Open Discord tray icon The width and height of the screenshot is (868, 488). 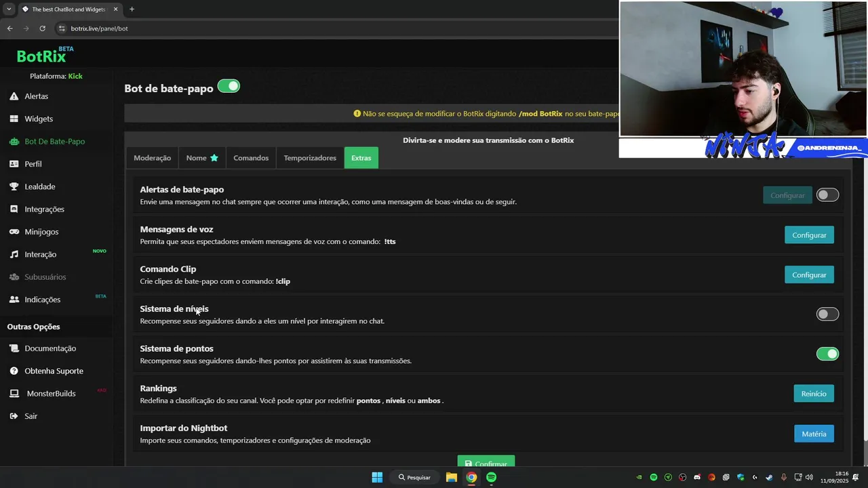click(697, 477)
